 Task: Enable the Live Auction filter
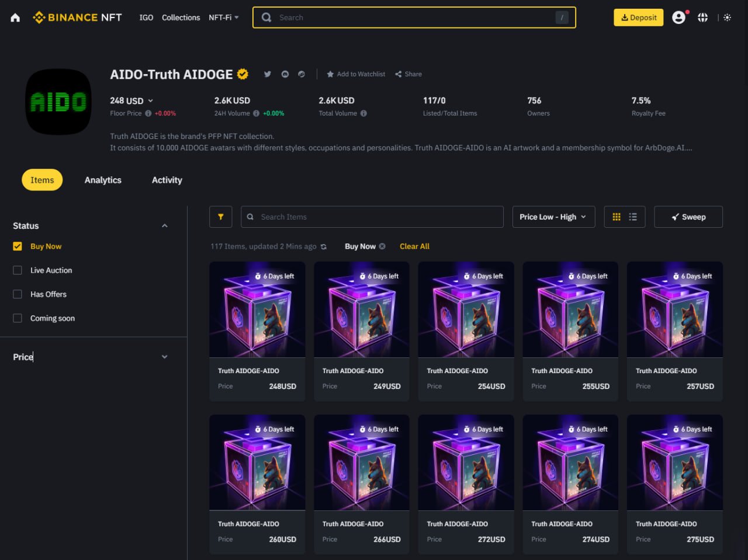18,270
